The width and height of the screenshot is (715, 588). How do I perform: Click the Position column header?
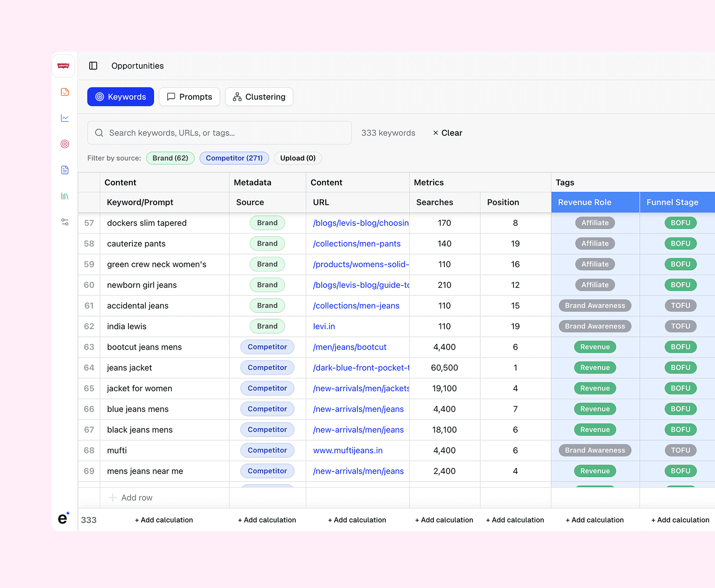[x=516, y=202]
